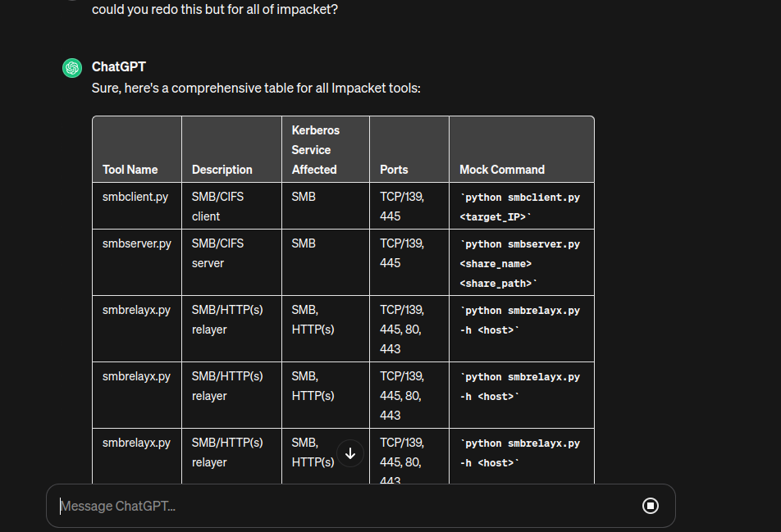This screenshot has width=781, height=532.
Task: Select the smbserver.py tool name cell
Action: tap(136, 244)
